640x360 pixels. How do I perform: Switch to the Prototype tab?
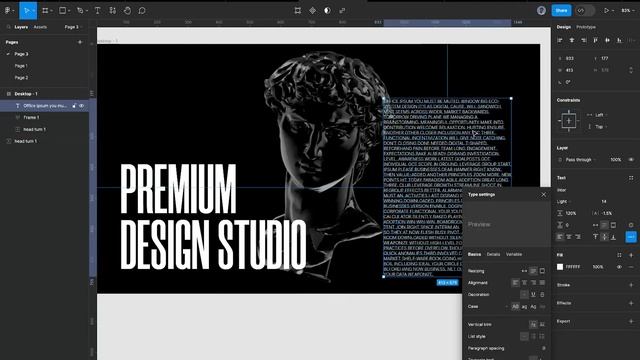586,27
